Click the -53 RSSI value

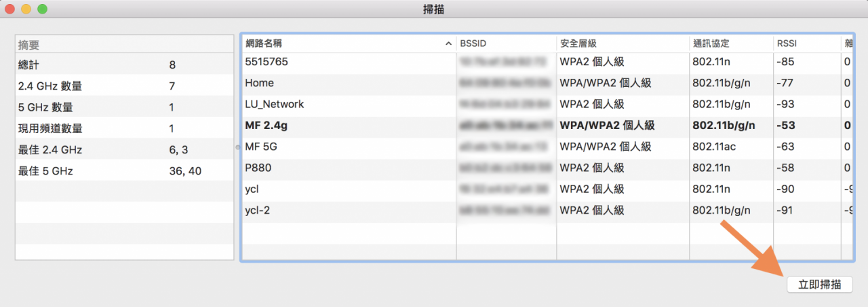tap(786, 125)
